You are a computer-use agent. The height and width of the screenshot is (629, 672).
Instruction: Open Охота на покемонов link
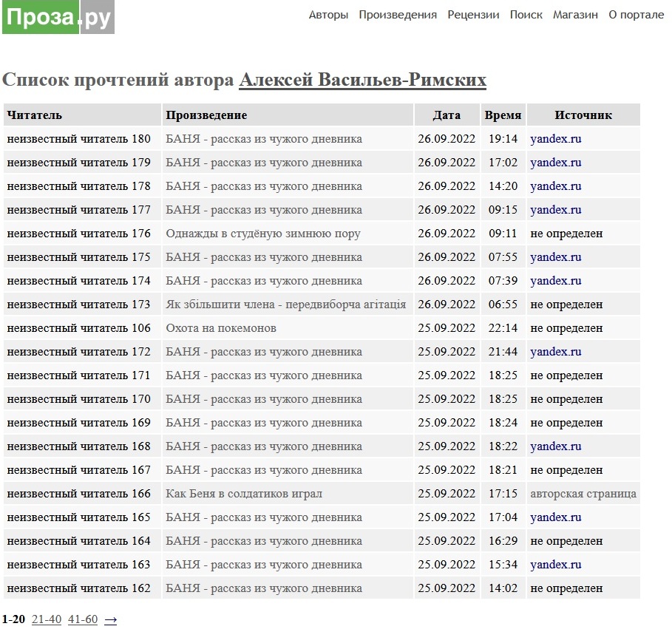221,328
